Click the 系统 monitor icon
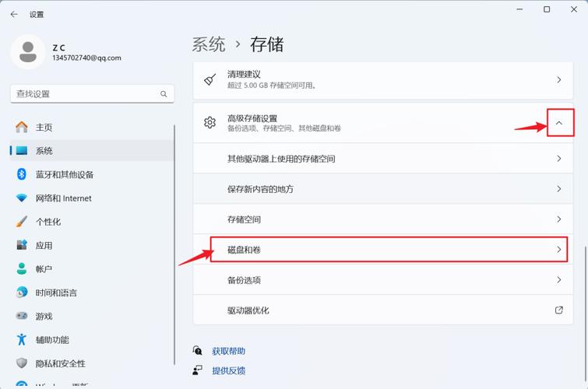This screenshot has height=389, width=588. 22,151
